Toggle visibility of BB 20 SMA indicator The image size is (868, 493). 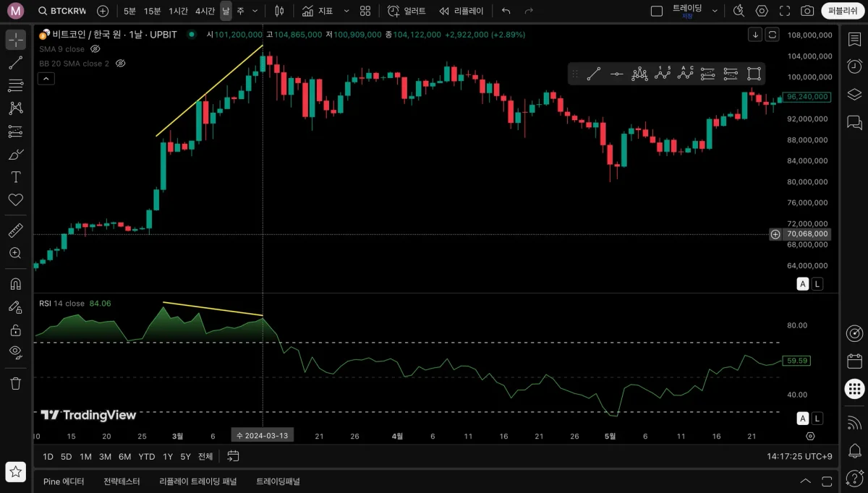pyautogui.click(x=121, y=64)
